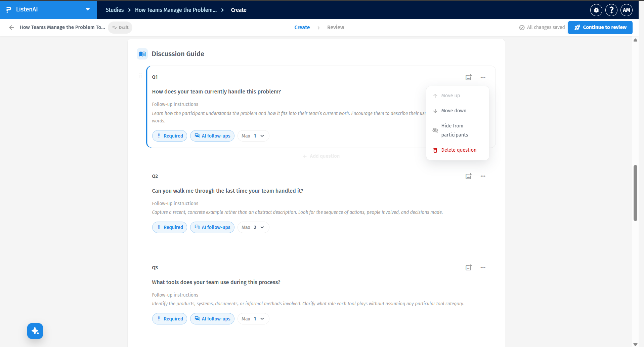Click the Discussion Guide book icon

coord(142,54)
